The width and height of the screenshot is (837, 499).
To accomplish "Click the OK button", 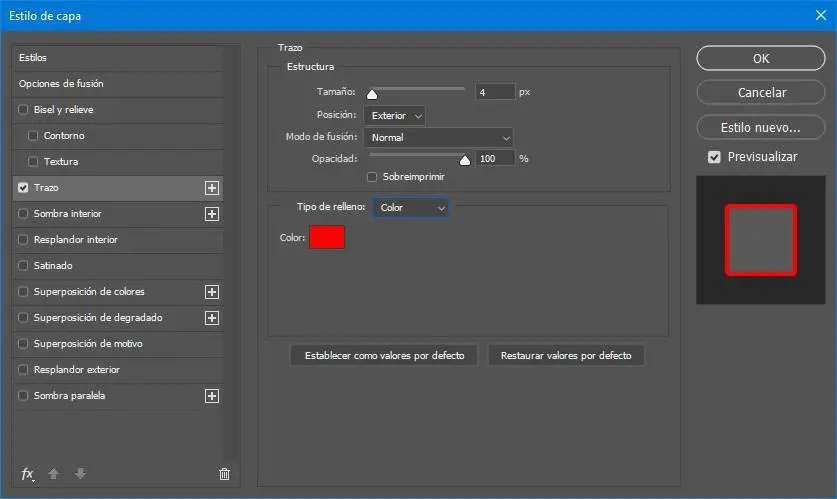I will (x=761, y=58).
